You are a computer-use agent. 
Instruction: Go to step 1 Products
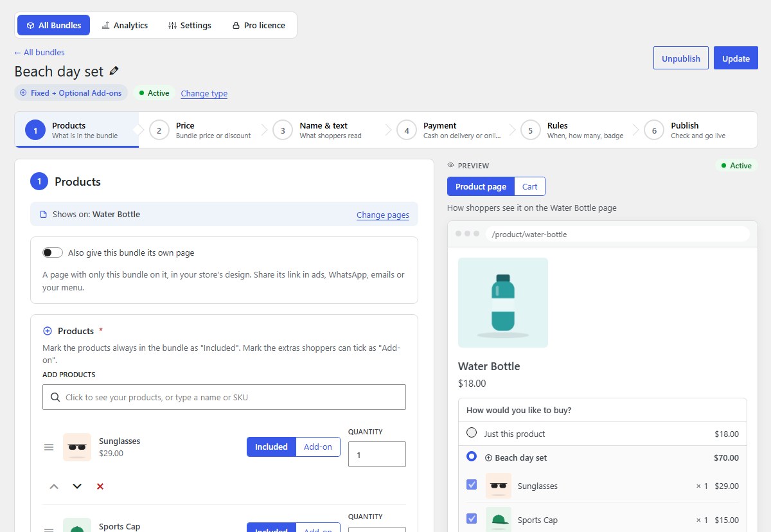pos(76,130)
